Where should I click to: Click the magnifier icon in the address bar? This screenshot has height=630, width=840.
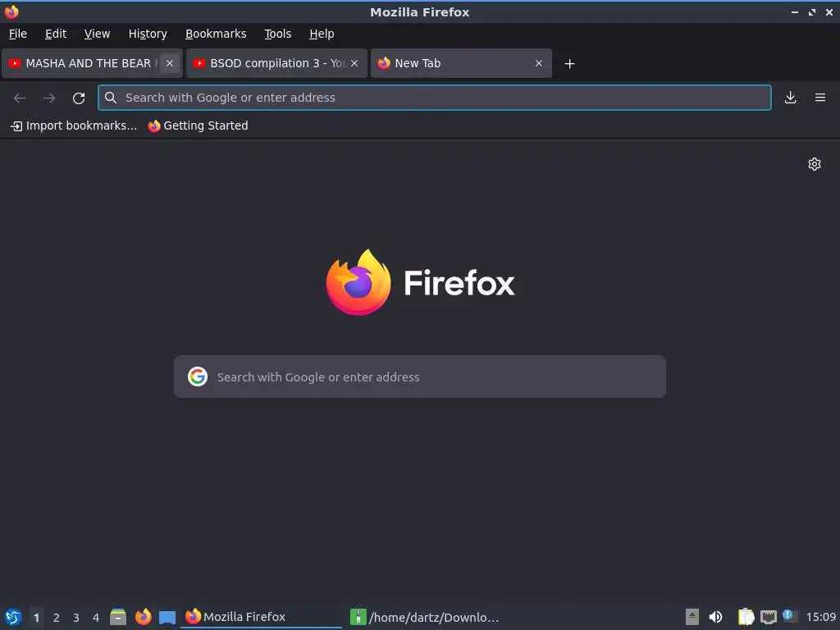tap(111, 98)
